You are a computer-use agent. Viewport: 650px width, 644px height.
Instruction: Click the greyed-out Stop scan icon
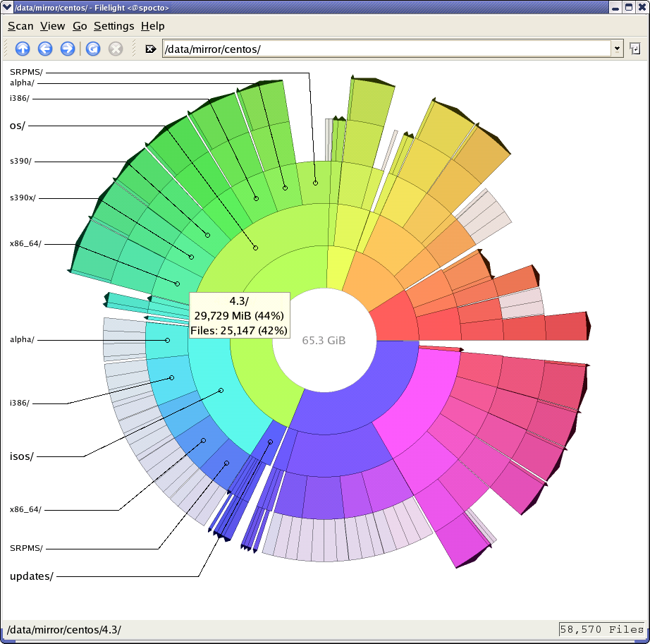116,49
